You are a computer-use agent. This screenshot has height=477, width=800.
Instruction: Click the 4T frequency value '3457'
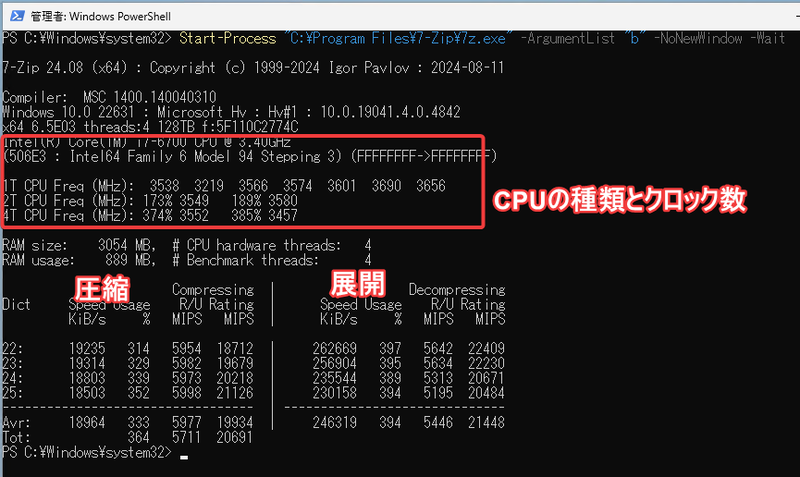click(283, 215)
